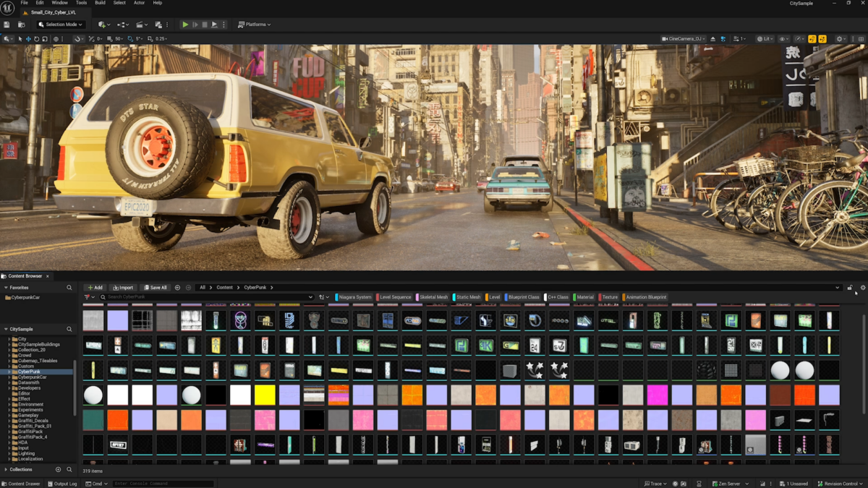Click the Skip Frame button next to Play
Viewport: 868px width, 488px height.
[x=195, y=25]
